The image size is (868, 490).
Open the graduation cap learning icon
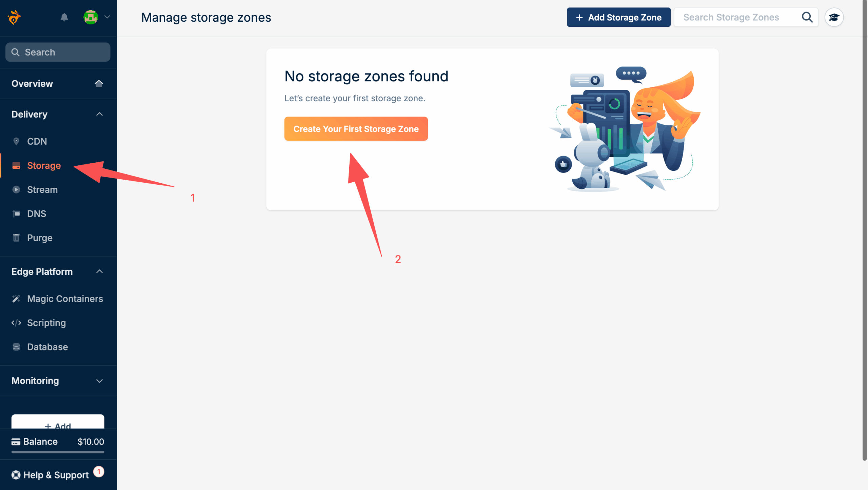[x=834, y=17]
